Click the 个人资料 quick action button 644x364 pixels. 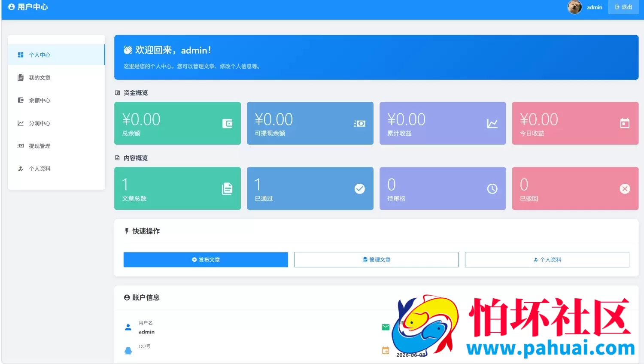547,260
